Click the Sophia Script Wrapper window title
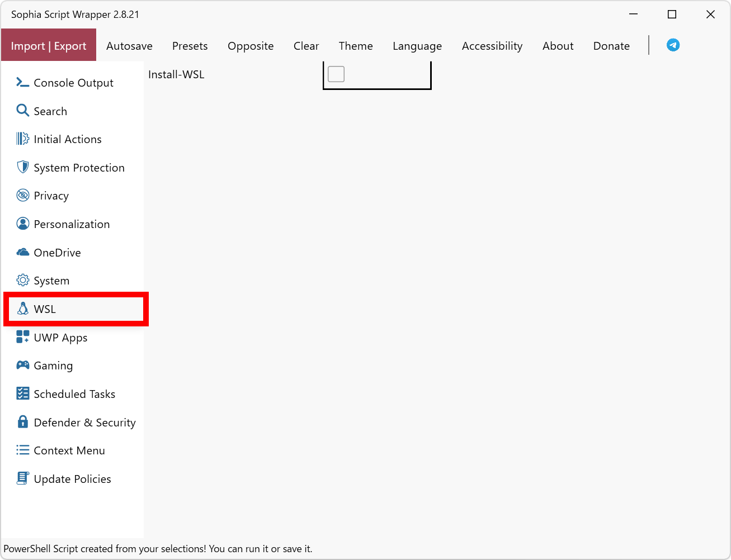 tap(75, 15)
